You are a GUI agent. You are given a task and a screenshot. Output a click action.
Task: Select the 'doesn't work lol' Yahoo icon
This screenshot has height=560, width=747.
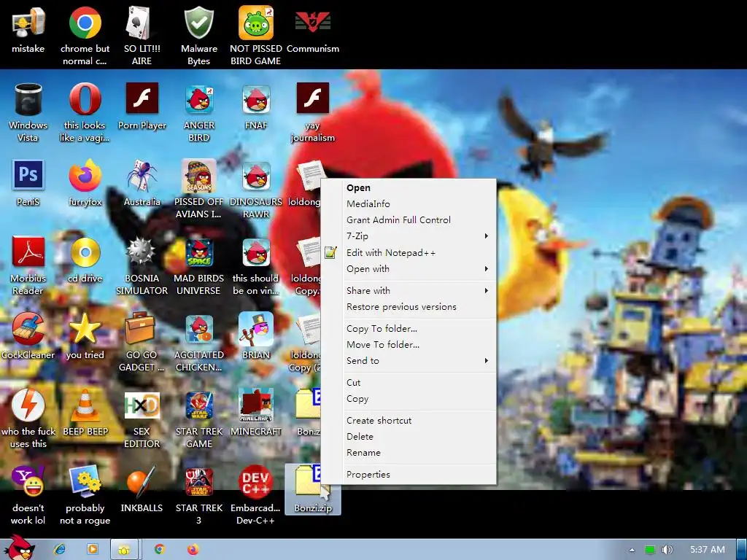click(x=28, y=481)
